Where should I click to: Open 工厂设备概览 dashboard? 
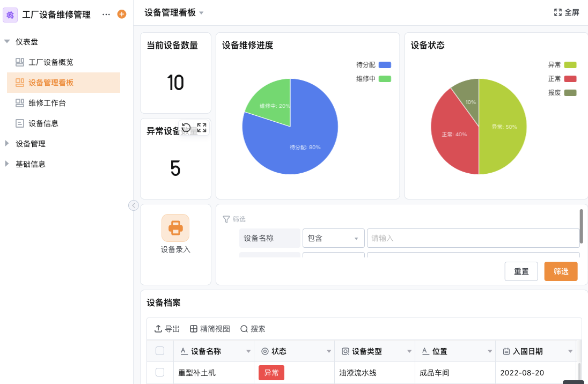[51, 62]
